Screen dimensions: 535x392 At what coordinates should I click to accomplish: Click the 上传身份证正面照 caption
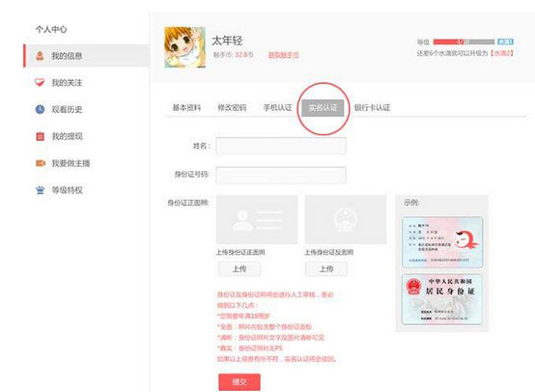240,252
